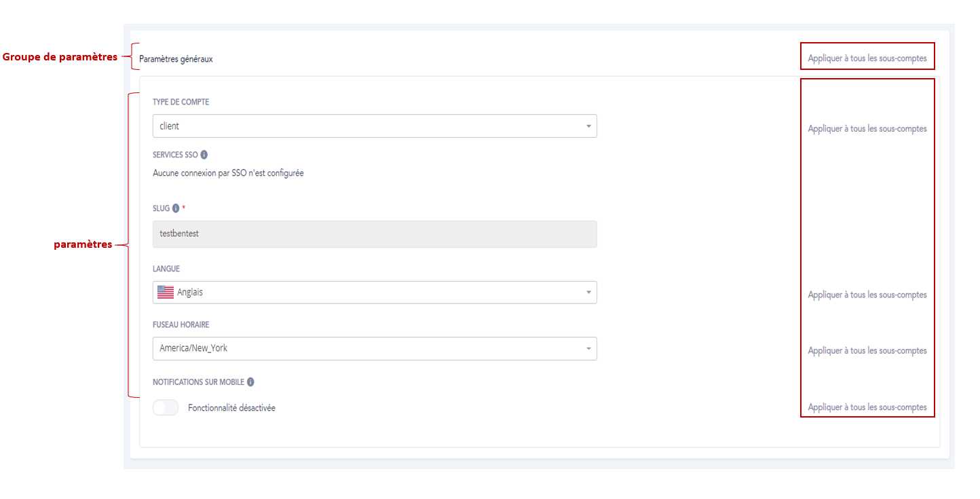Apply Type de compte to all sub-accounts

867,128
